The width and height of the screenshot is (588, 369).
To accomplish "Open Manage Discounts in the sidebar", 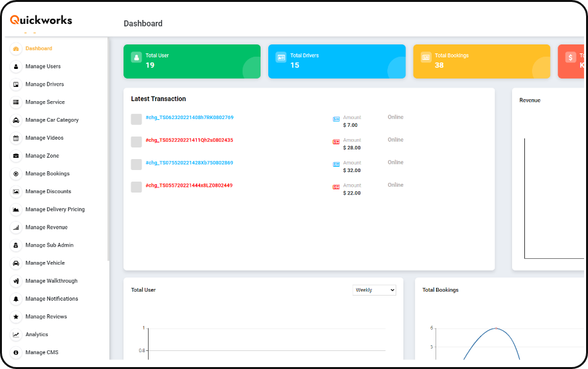I will tap(48, 191).
